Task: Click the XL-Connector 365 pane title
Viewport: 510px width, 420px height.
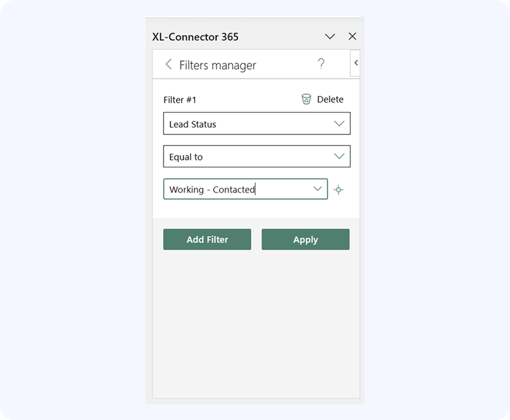Action: (x=195, y=37)
